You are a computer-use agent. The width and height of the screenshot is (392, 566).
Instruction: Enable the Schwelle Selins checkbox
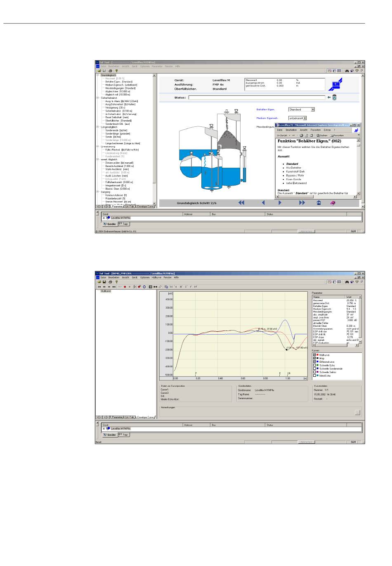click(x=315, y=372)
